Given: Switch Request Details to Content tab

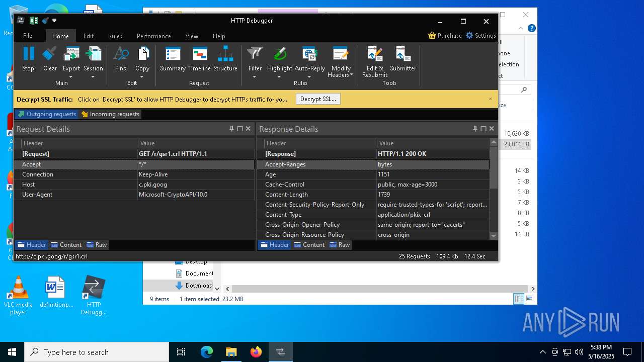Looking at the screenshot, I should tap(66, 245).
